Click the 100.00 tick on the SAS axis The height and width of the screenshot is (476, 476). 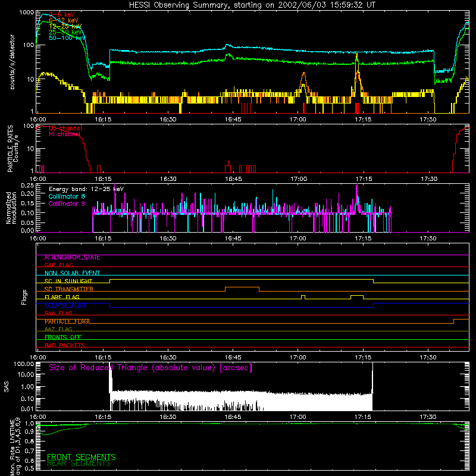(24, 364)
